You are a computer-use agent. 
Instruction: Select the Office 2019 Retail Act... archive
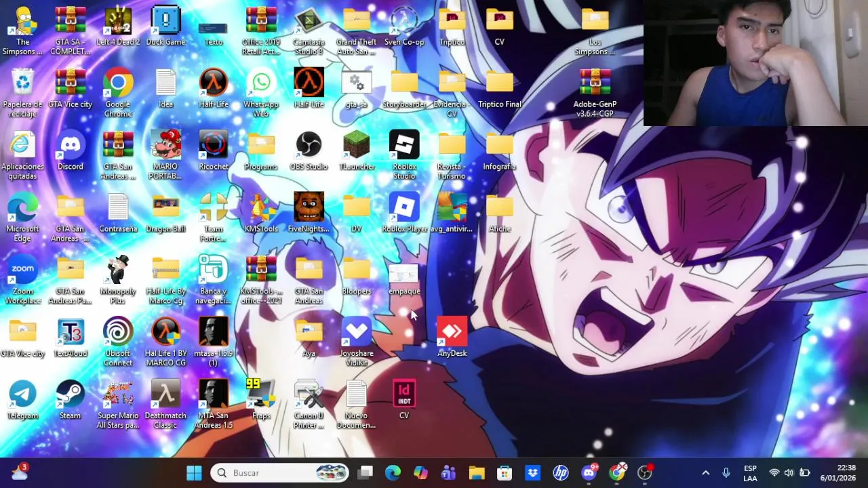[x=261, y=31]
